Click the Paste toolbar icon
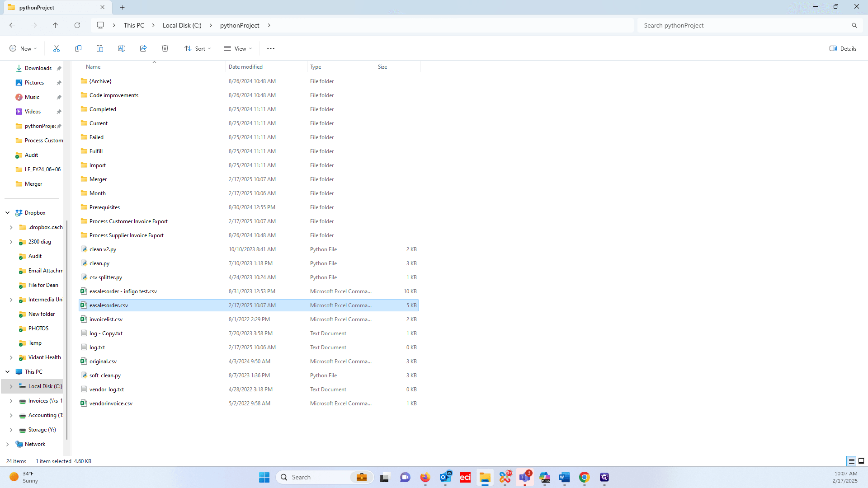Screen dimensions: 868x488 pyautogui.click(x=100, y=48)
